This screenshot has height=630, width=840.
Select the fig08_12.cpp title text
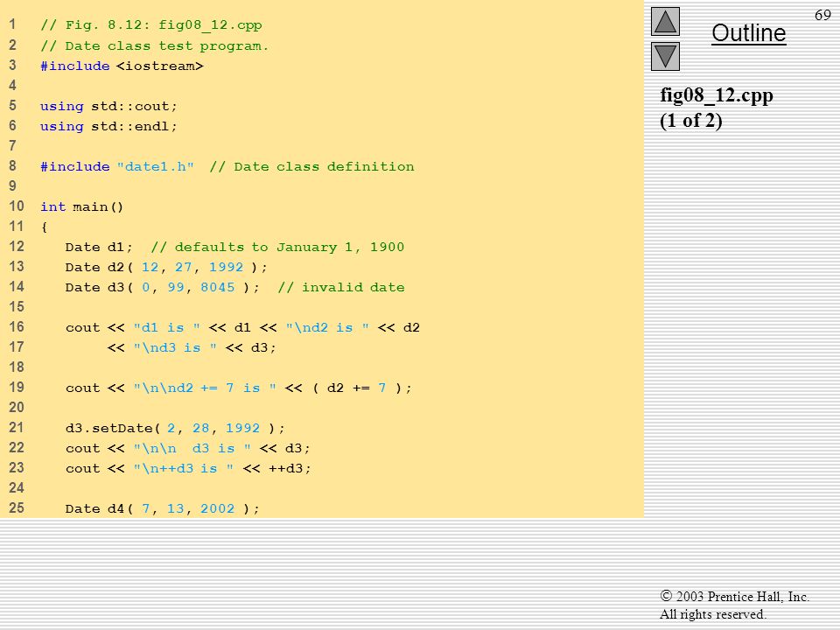(x=717, y=95)
